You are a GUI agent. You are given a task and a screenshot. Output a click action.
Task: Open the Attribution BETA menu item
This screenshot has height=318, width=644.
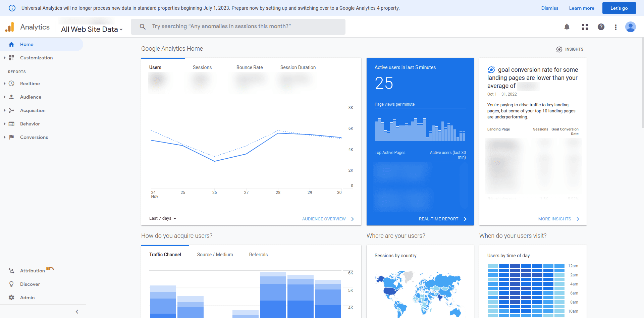[42, 271]
